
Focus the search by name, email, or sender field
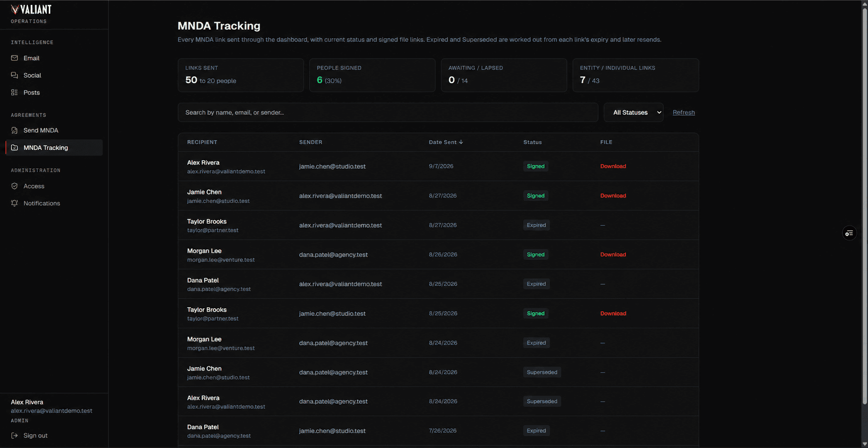(388, 112)
